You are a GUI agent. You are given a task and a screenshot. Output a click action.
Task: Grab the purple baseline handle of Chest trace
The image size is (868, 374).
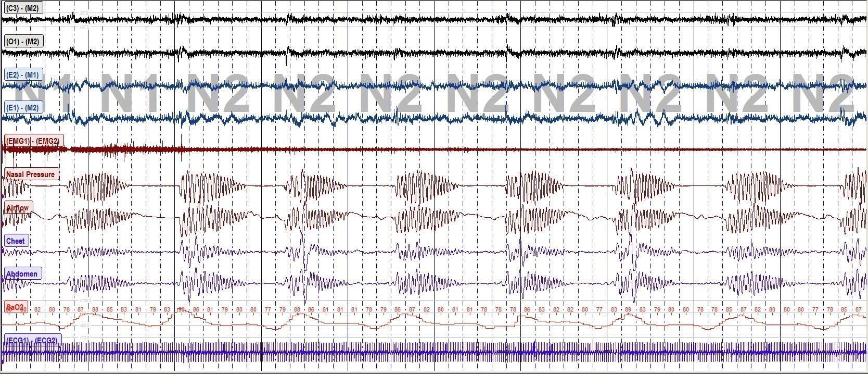click(3, 252)
